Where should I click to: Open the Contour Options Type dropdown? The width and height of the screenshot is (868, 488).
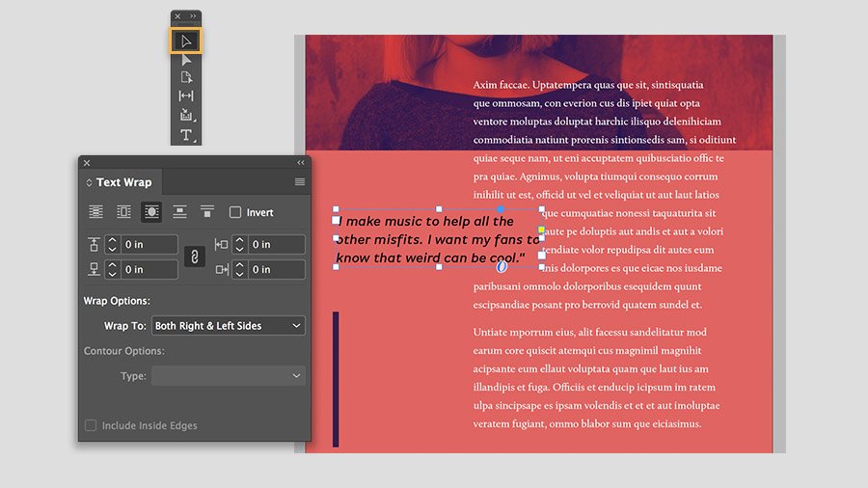point(228,376)
